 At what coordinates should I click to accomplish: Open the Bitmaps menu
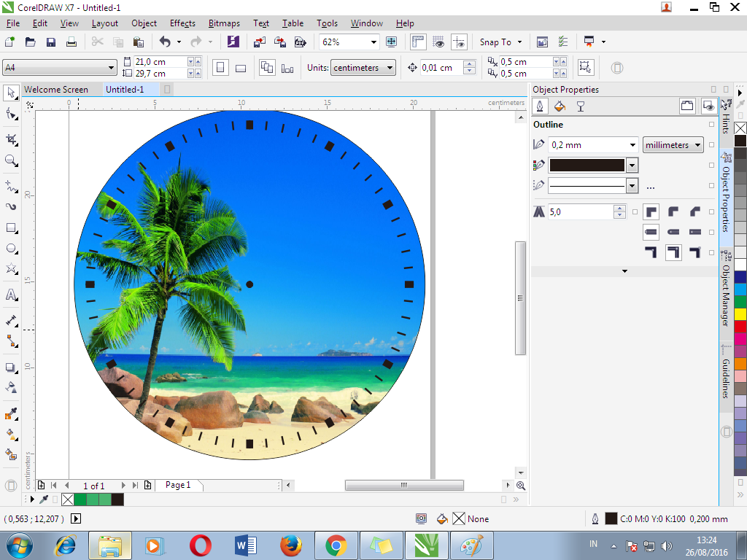(x=224, y=23)
